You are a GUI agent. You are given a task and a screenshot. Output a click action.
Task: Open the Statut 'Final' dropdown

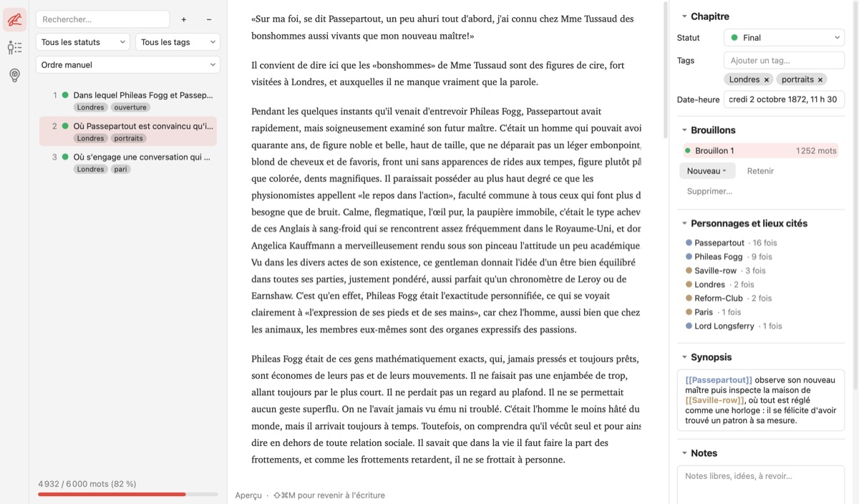[x=784, y=37]
